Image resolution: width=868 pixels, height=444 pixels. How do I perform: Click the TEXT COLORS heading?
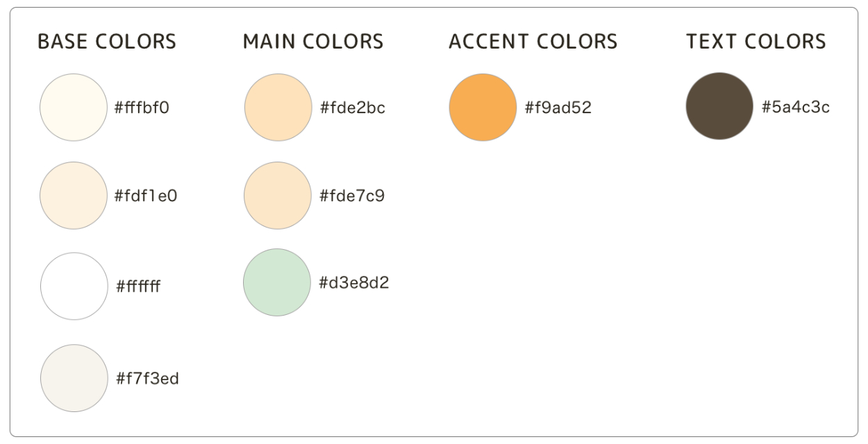click(756, 42)
